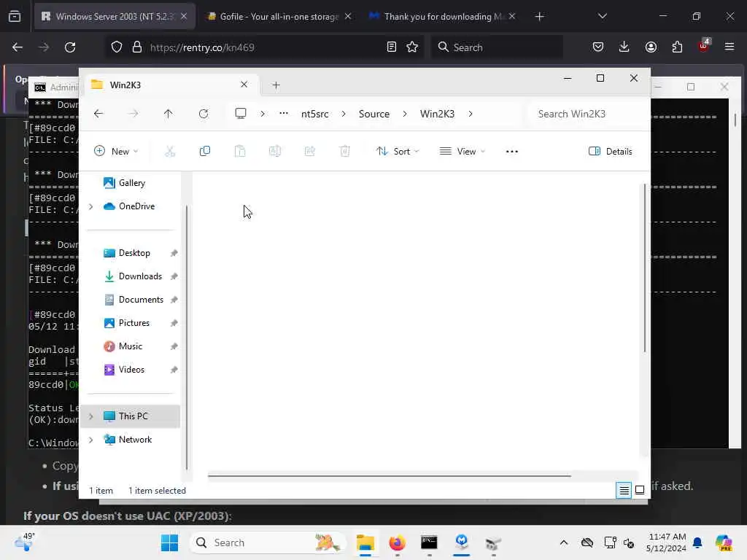The height and width of the screenshot is (560, 747).
Task: Toggle Firefox reader view icon
Action: coord(392,47)
